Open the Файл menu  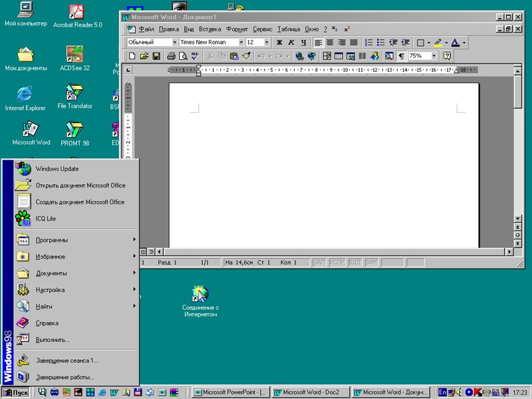(x=146, y=29)
